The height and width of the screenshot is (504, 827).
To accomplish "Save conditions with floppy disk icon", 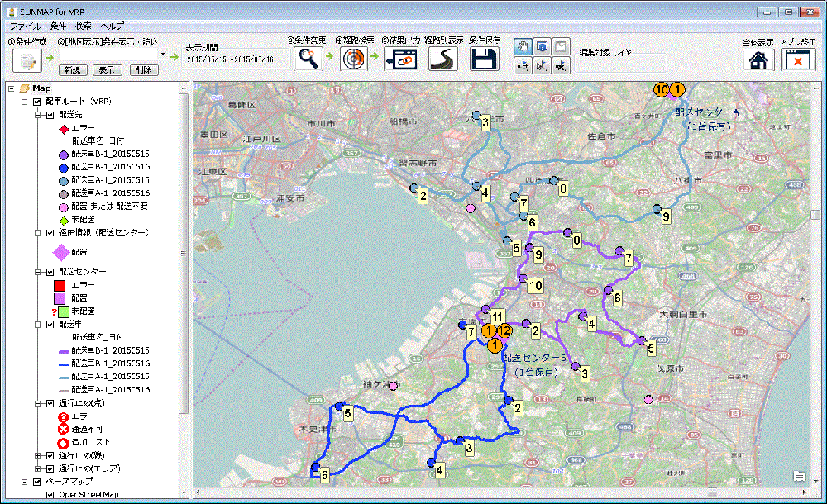I will click(x=484, y=59).
